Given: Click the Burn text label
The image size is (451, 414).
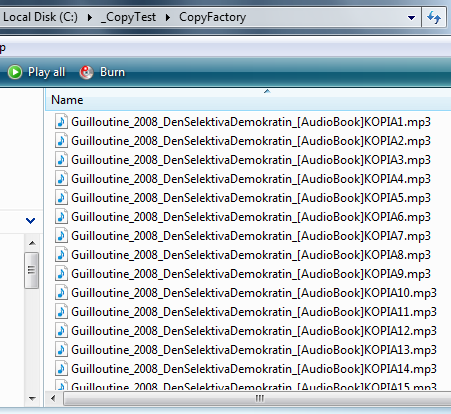Looking at the screenshot, I should pos(112,72).
